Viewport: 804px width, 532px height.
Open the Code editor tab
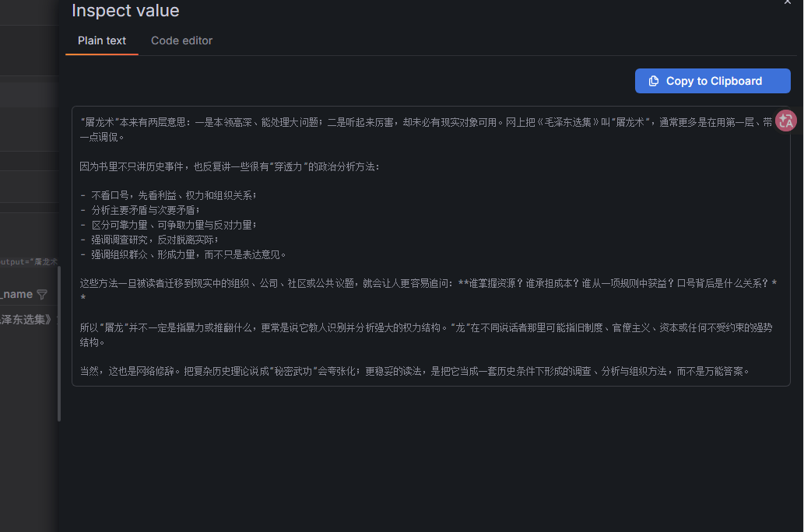coord(181,40)
